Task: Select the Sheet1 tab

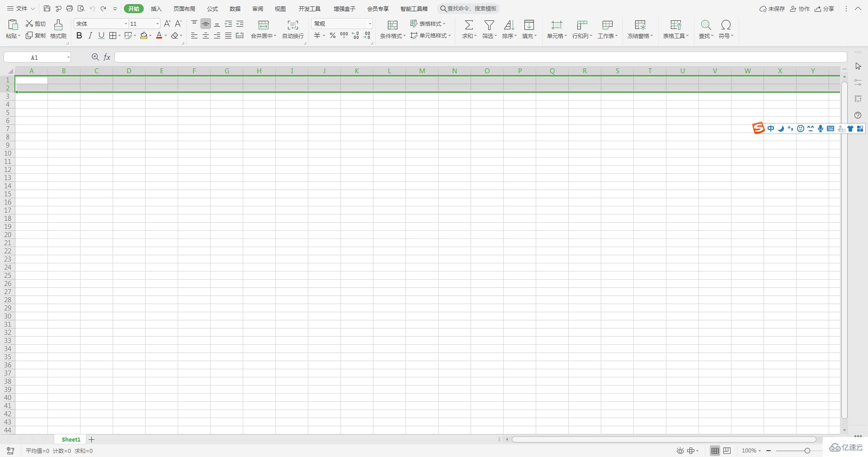Action: click(71, 439)
